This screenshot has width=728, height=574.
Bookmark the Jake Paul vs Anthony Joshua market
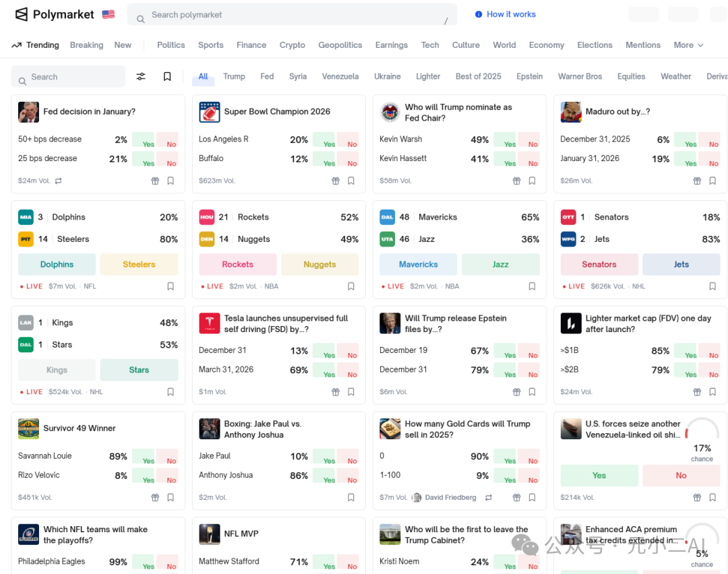(x=351, y=497)
